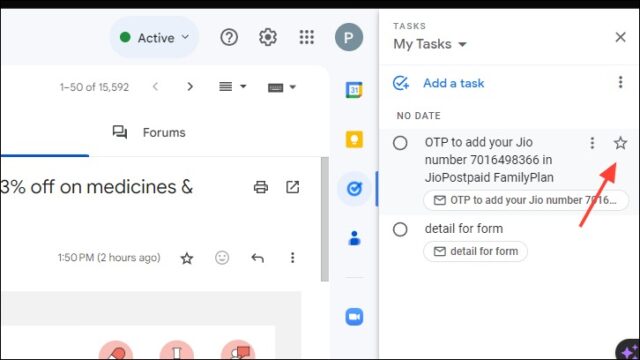The height and width of the screenshot is (360, 640).
Task: Open Google Calendar from the side panel
Action: [x=354, y=90]
